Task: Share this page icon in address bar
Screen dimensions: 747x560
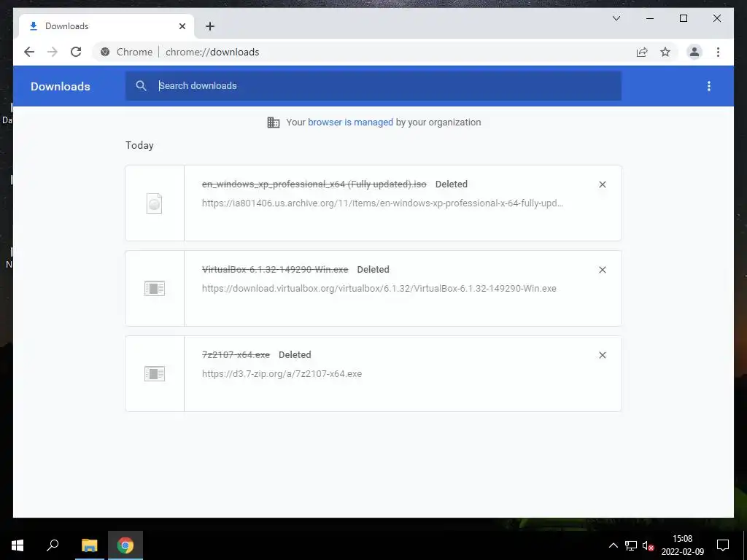Action: [642, 52]
